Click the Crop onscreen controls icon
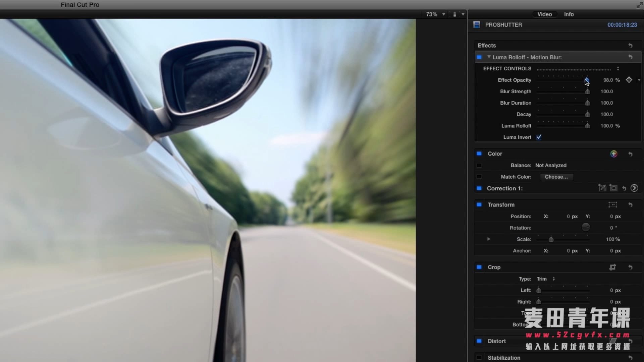Screen dimensions: 644x362 coord(612,267)
